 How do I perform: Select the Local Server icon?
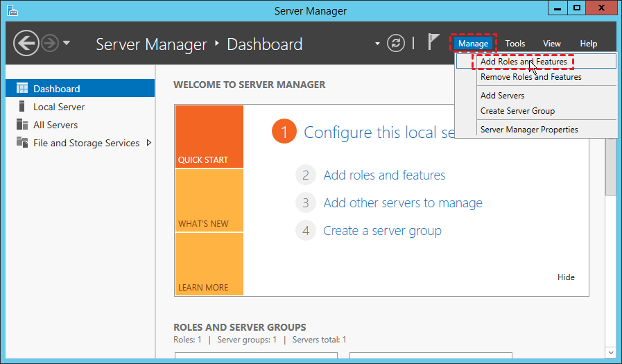pos(22,107)
